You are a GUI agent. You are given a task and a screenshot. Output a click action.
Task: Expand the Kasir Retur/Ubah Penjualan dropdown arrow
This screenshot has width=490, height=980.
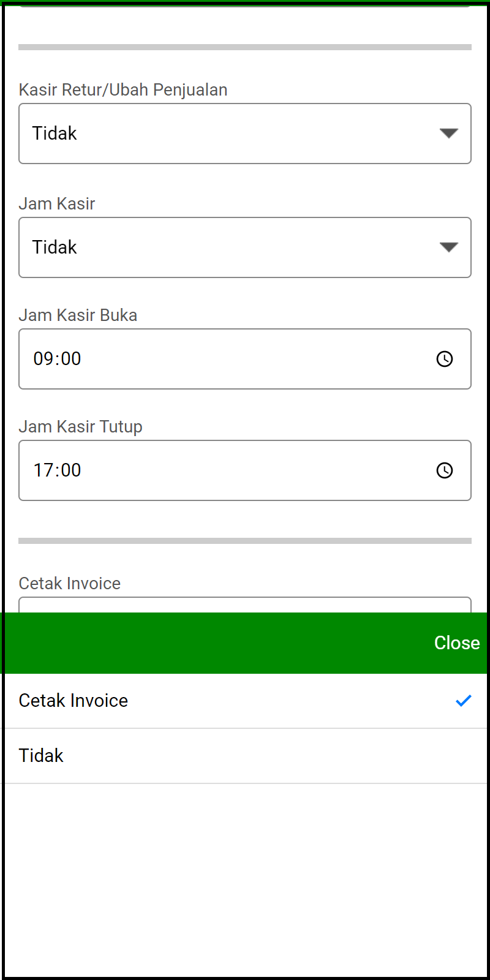tap(449, 134)
